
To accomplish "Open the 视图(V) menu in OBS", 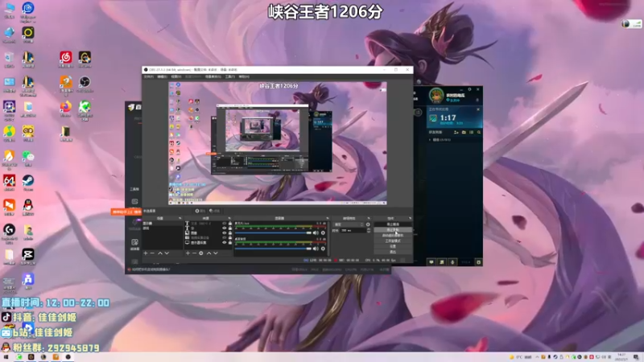I will 176,76.
